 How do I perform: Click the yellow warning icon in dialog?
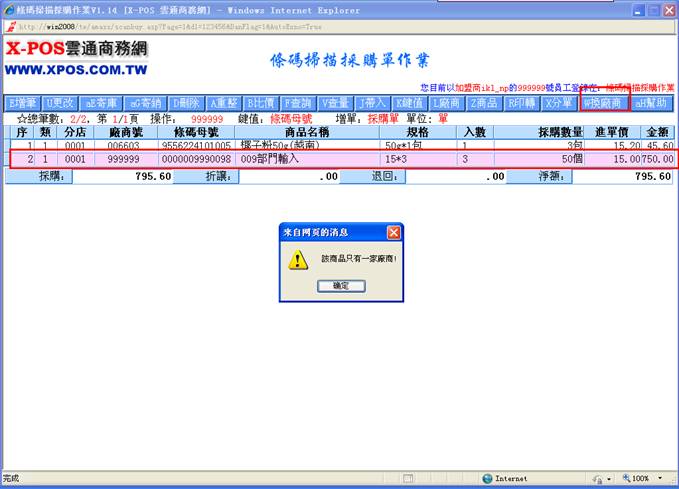(298, 260)
